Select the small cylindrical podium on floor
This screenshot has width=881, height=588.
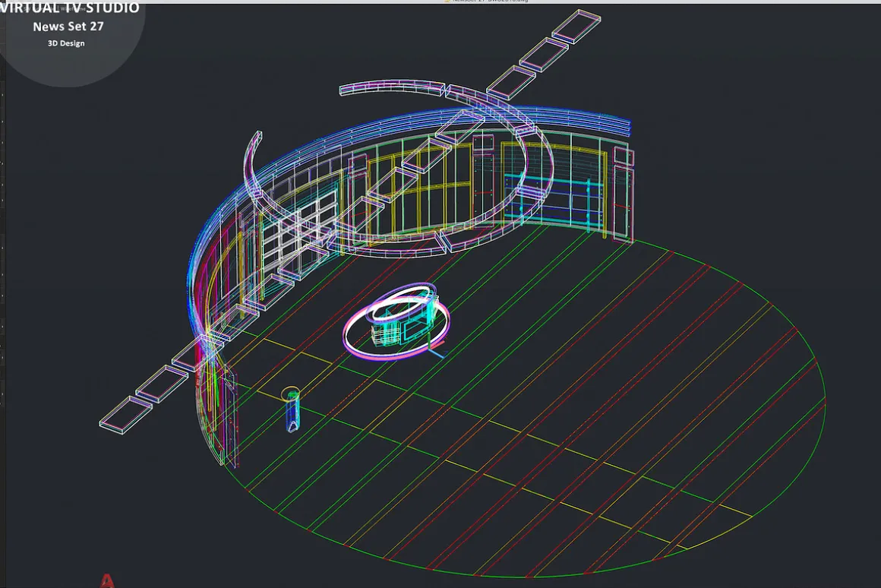pyautogui.click(x=291, y=409)
